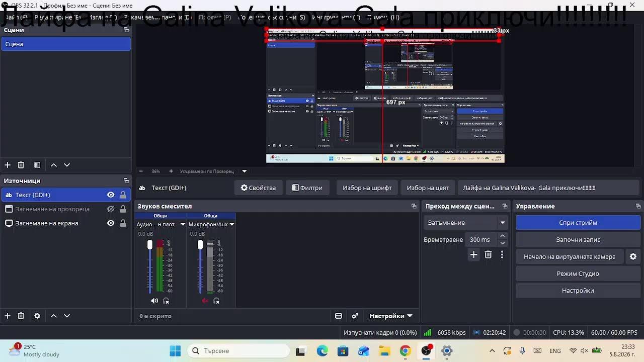Show the Заснемане на прозореца source
Viewport: 644px width, 362px height.
pos(111,209)
